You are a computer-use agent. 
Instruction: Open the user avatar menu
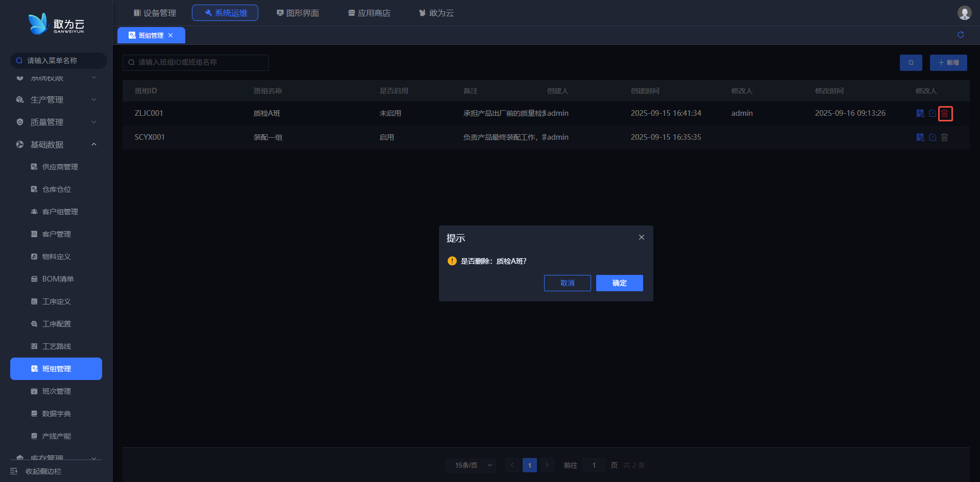[x=964, y=13]
